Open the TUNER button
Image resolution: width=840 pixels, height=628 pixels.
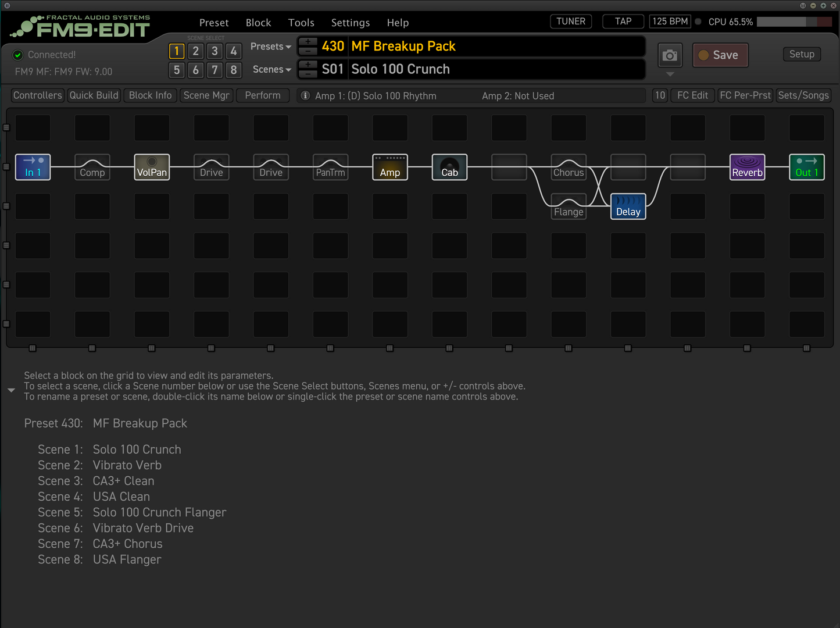click(x=570, y=22)
